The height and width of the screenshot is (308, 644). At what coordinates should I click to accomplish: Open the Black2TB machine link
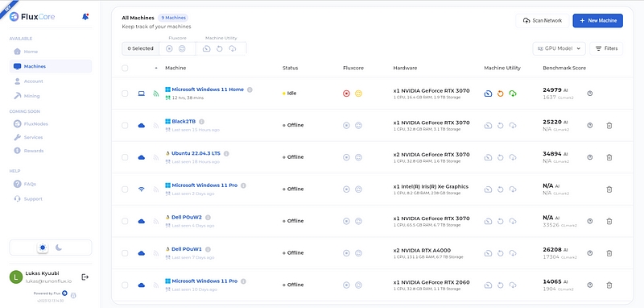tap(184, 121)
